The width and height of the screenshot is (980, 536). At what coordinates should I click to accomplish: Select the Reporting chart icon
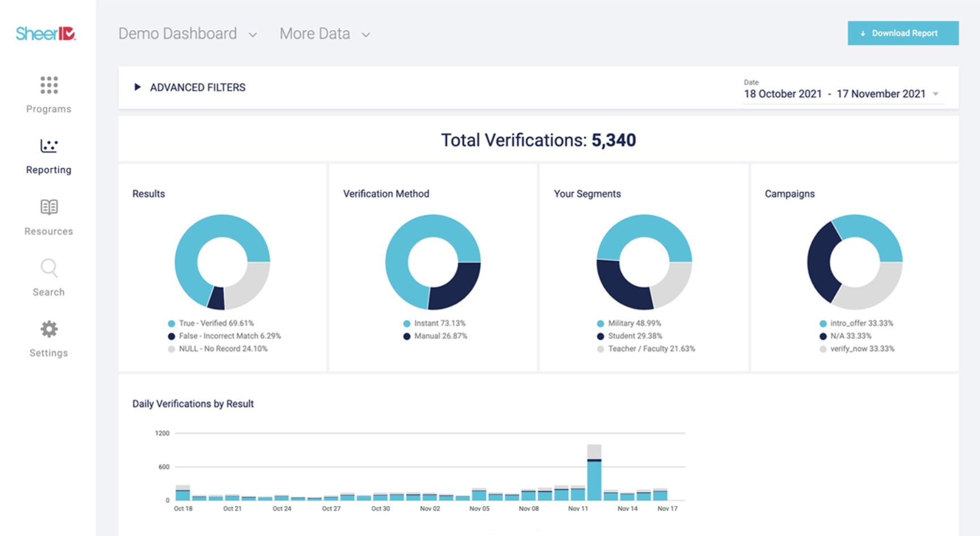click(49, 146)
